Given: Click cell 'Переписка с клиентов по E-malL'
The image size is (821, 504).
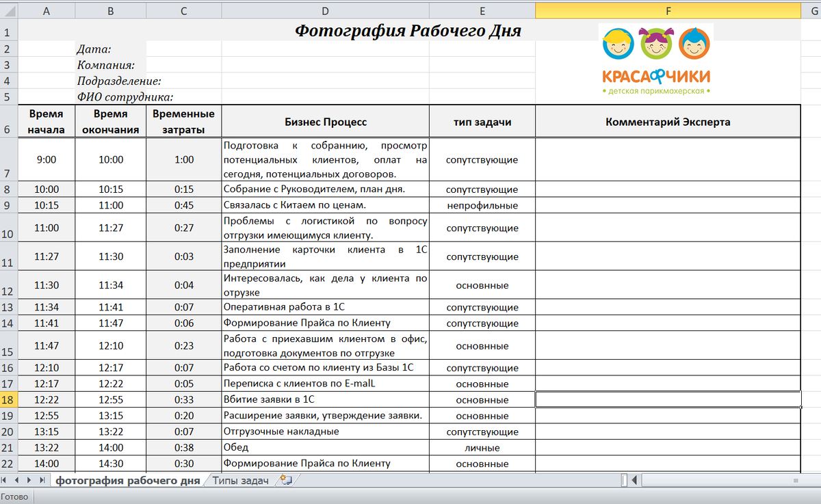Looking at the screenshot, I should [325, 384].
